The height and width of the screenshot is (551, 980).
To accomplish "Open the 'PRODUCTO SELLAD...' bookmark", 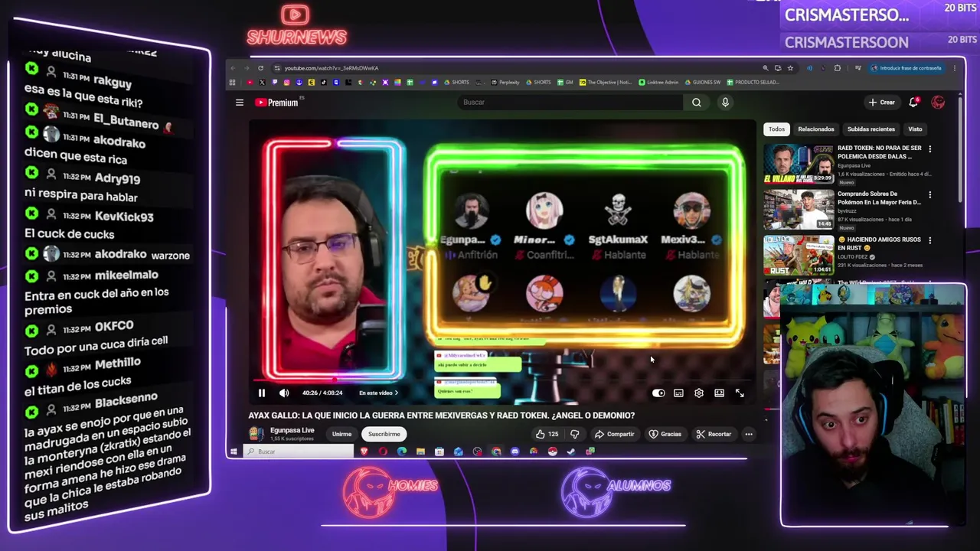I will coord(753,82).
